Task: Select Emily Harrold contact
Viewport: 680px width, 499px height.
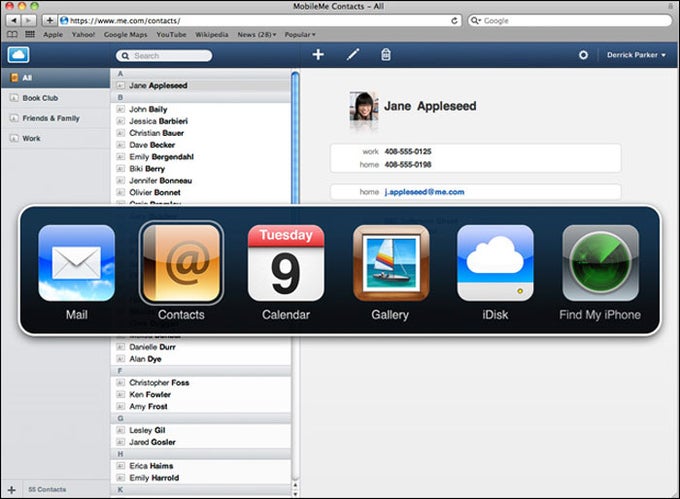Action: (x=201, y=478)
